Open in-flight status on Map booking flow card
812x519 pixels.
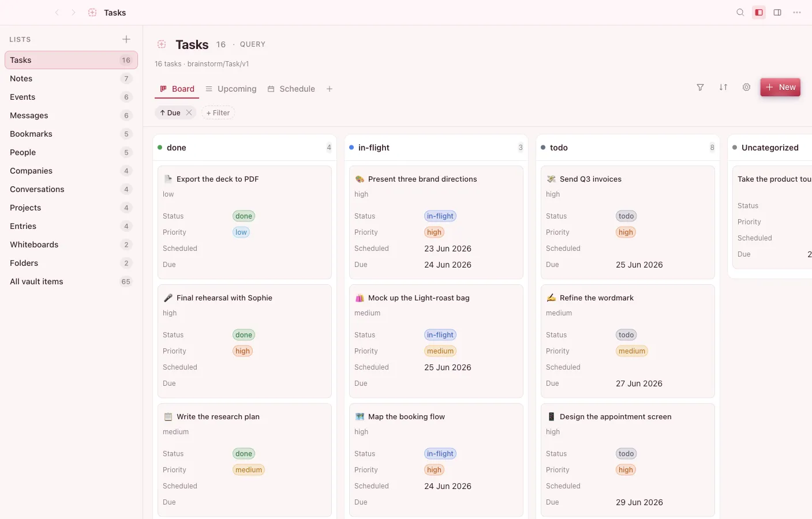440,454
